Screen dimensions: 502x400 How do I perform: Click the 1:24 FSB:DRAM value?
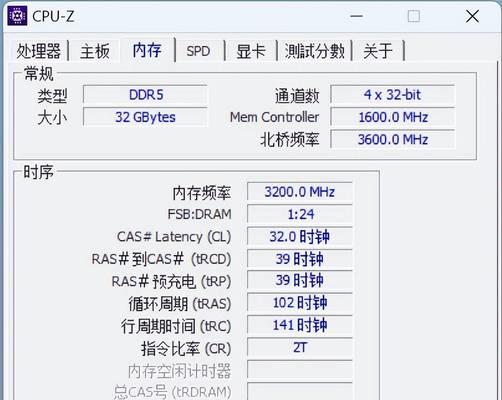(x=300, y=214)
